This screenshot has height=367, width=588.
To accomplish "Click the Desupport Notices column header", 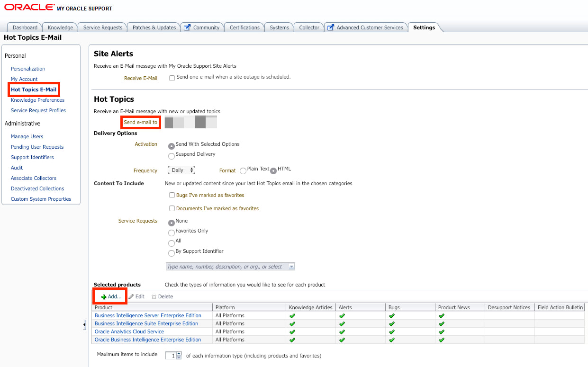I will 509,307.
